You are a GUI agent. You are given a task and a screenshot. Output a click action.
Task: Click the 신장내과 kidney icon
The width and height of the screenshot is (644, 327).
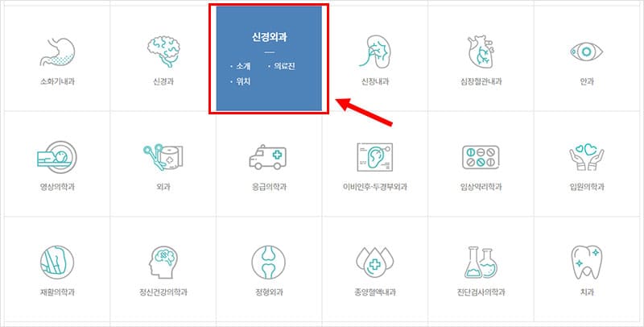(375, 52)
